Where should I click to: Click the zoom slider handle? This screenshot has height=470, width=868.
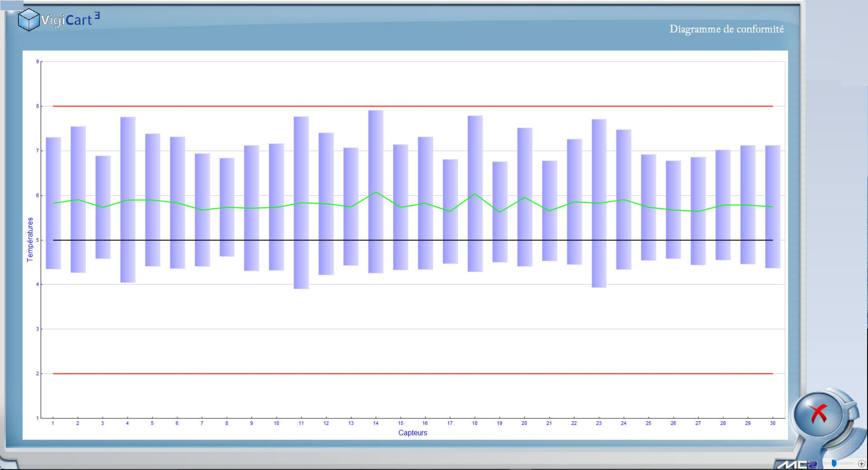coord(834,463)
